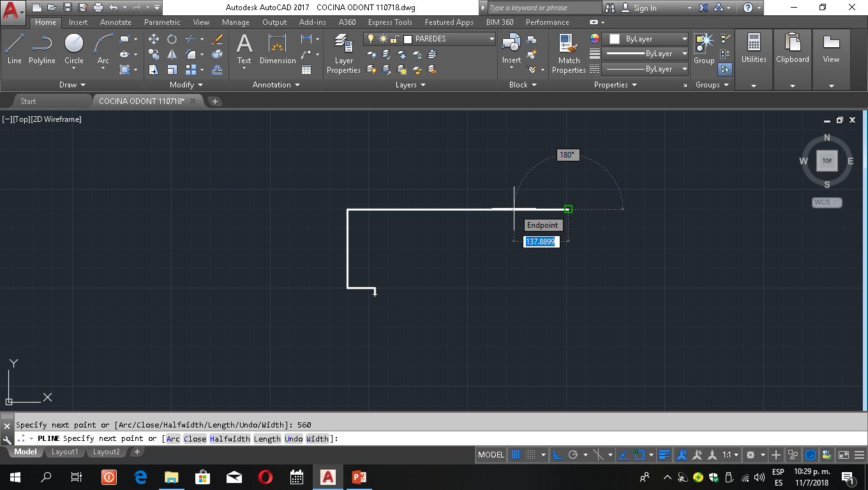Expand the Draw panel
This screenshot has width=868, height=490.
(72, 85)
